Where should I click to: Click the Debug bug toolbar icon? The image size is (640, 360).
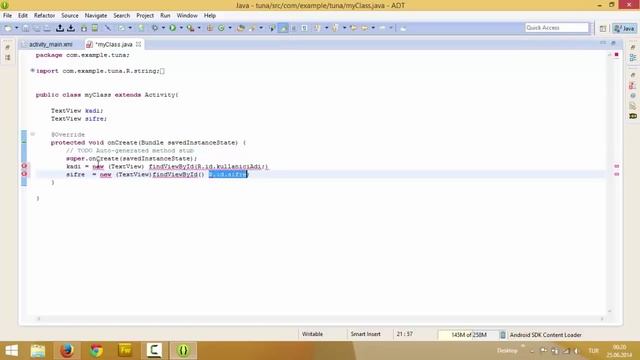coord(155,28)
